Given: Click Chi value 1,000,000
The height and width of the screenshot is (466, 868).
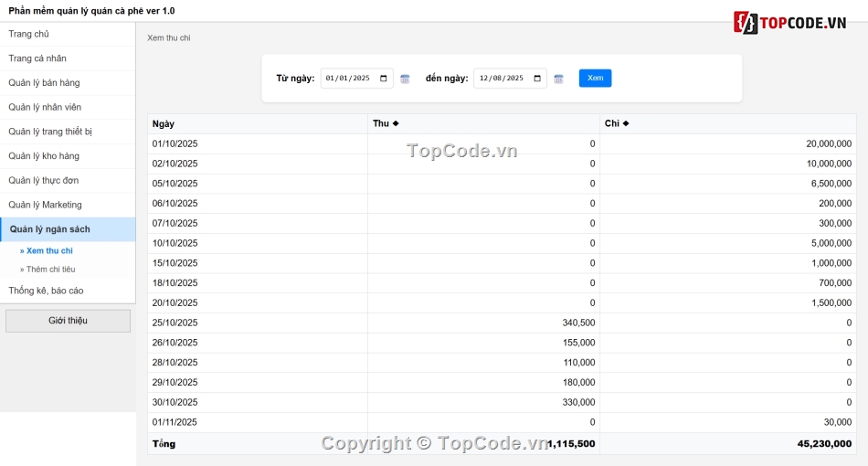Looking at the screenshot, I should click(831, 263).
